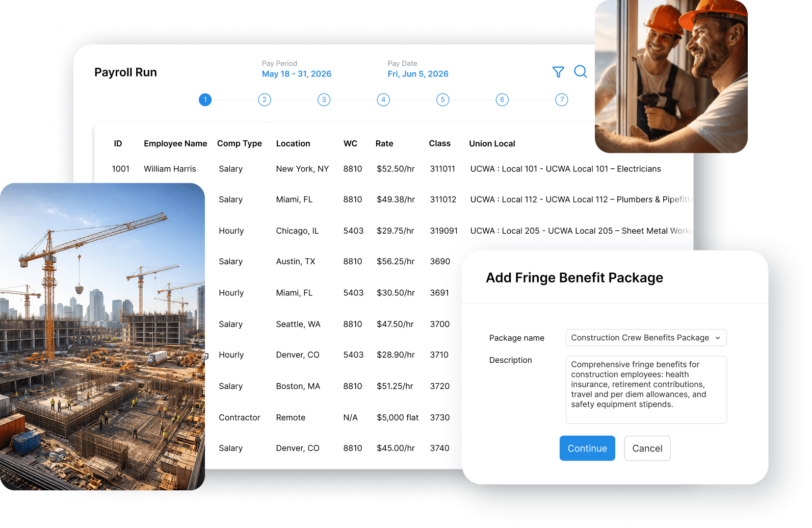This screenshot has height=528, width=812.
Task: Click the Payroll Run heading
Action: tap(125, 72)
